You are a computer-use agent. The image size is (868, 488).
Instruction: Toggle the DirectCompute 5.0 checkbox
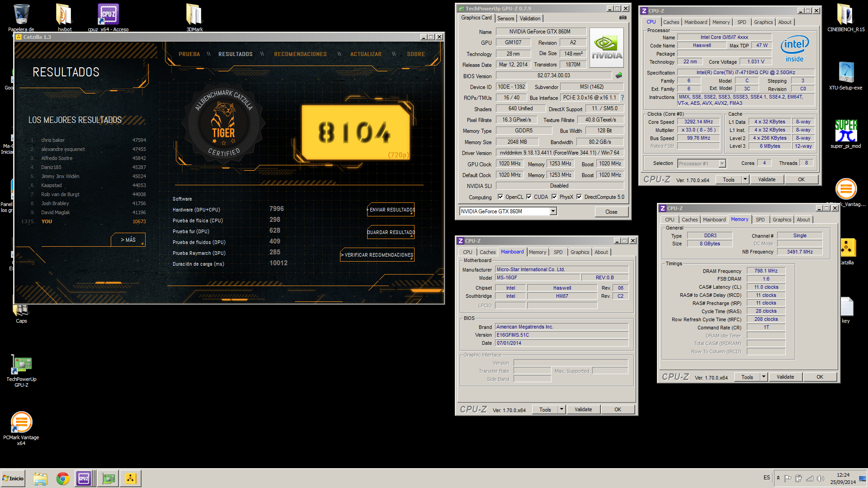[579, 197]
